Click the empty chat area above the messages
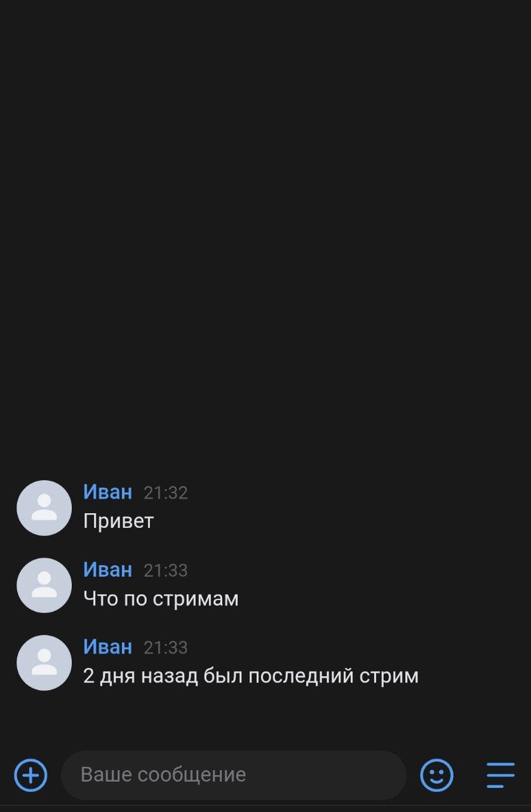The height and width of the screenshot is (812, 531). pos(265,237)
